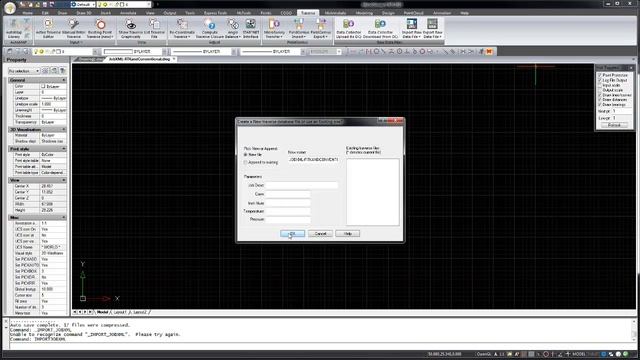The width and height of the screenshot is (640, 360).
Task: Toggle Log File Output checkbox
Action: (600, 80)
